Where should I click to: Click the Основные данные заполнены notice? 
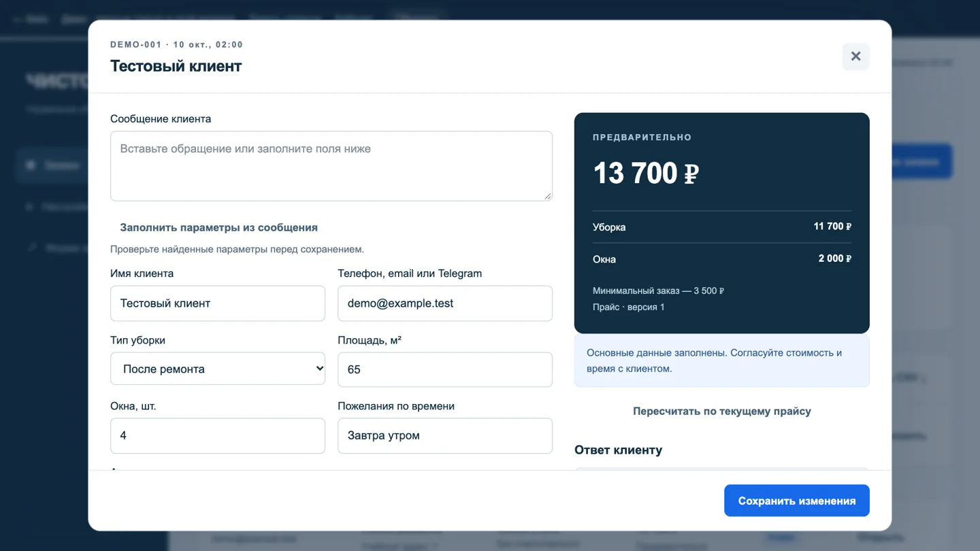(722, 361)
